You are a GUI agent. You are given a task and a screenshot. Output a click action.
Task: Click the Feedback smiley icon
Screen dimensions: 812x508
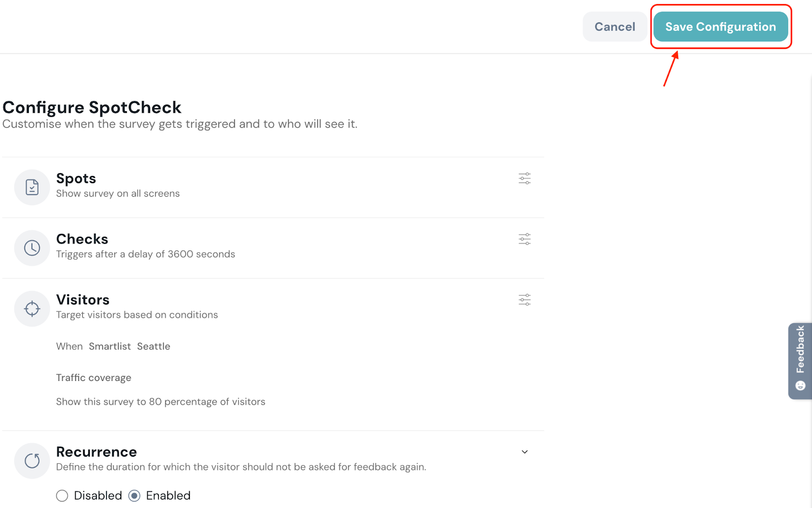(x=800, y=386)
